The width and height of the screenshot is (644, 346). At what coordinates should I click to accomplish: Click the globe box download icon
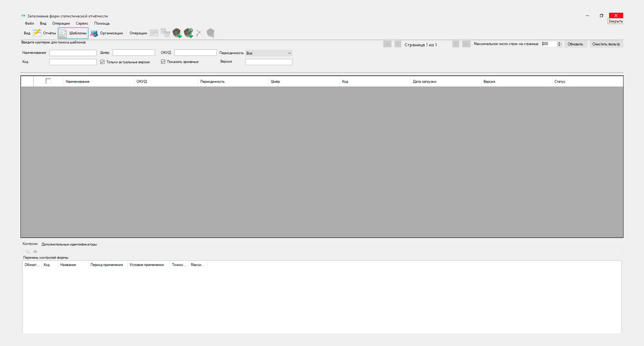tap(188, 33)
